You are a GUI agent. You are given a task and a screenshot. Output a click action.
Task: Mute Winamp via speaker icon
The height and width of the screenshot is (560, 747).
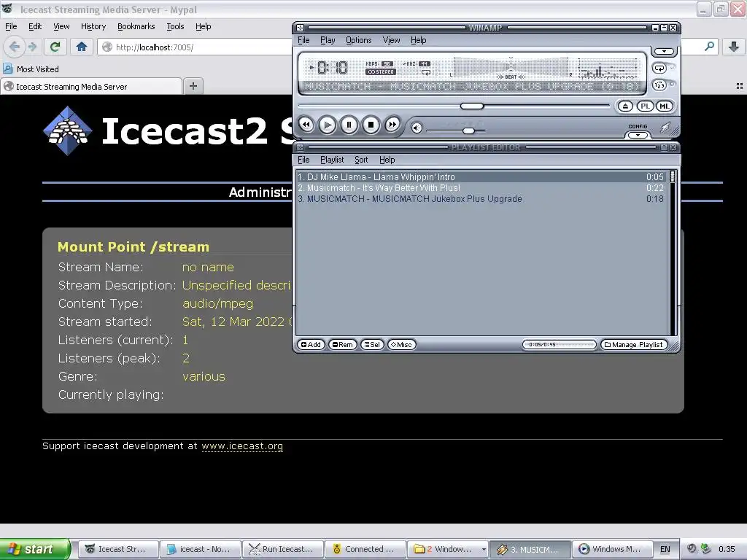[x=417, y=128]
